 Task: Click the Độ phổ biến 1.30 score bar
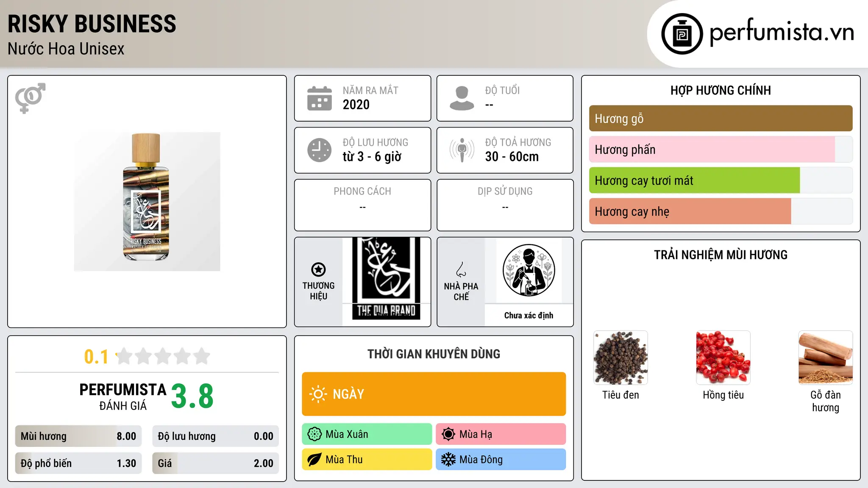[x=78, y=463]
